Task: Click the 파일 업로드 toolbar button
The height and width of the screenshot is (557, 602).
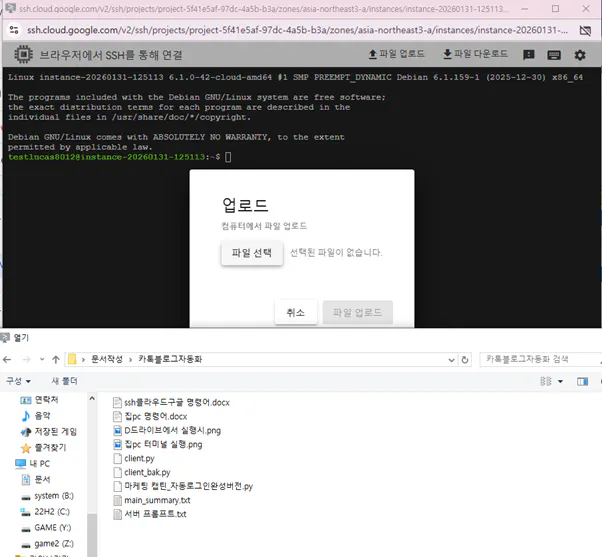Action: 396,54
